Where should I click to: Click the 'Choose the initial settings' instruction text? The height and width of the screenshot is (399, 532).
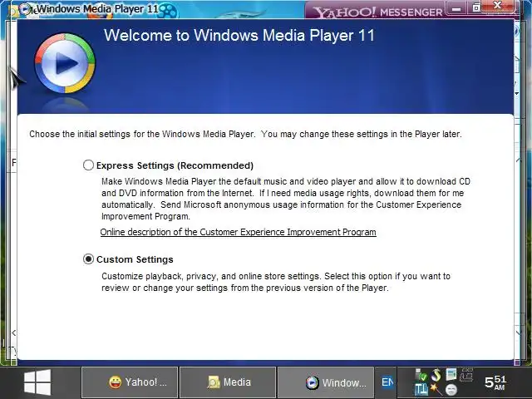(245, 134)
